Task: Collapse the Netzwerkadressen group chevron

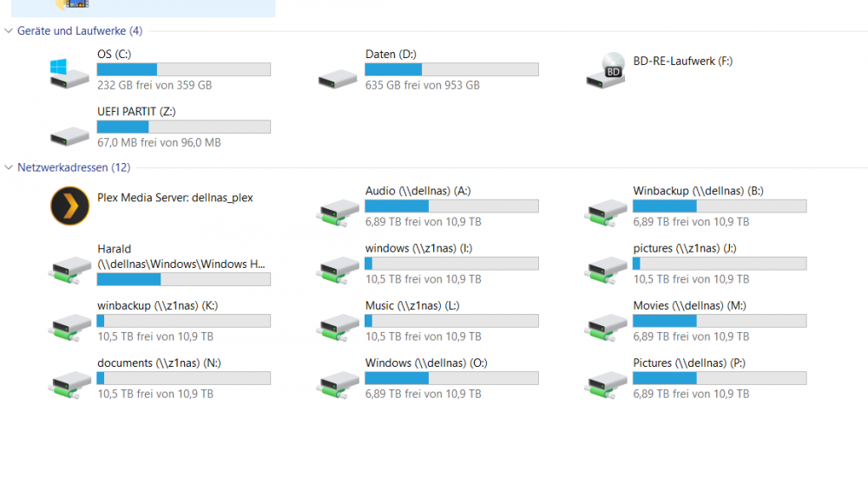Action: click(9, 167)
